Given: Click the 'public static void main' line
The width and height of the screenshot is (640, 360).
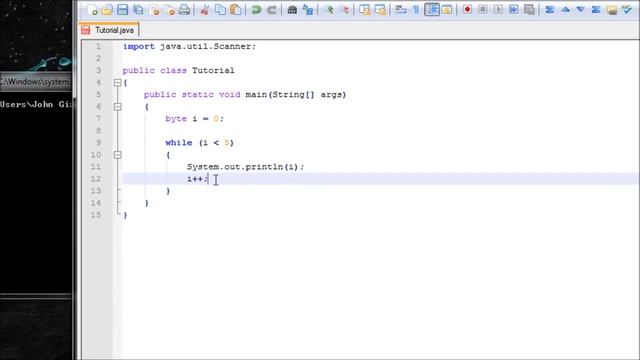Looking at the screenshot, I should (245, 95).
